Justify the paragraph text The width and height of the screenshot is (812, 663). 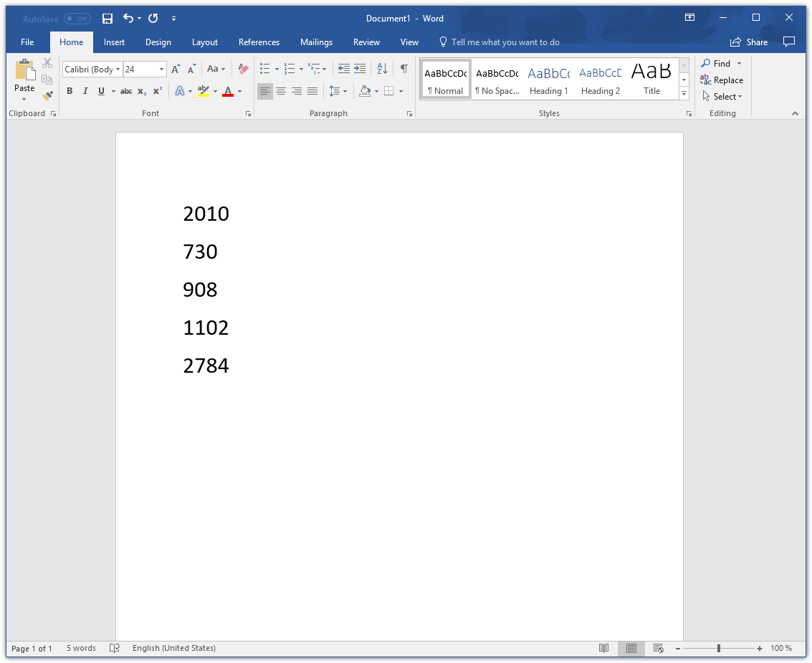pyautogui.click(x=312, y=91)
